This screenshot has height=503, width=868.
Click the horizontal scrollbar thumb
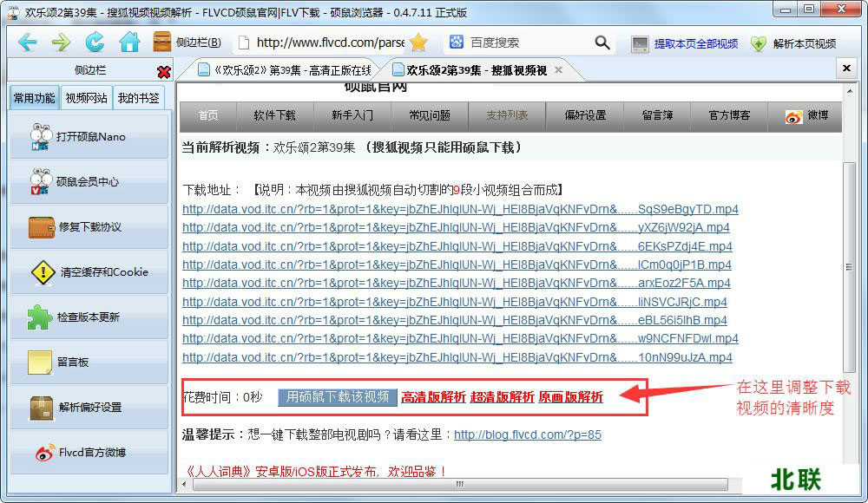pyautogui.click(x=460, y=484)
